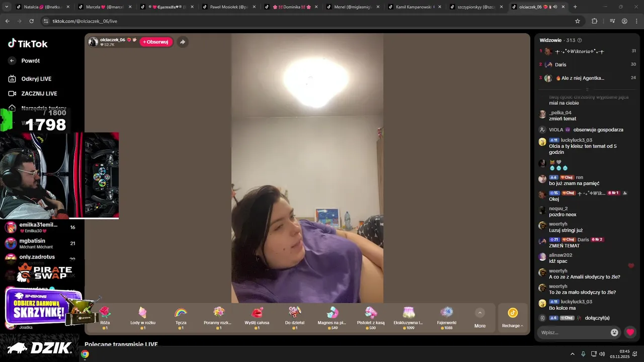644x362 pixels.
Task: Switch to the Menel (@miglasmig browser tab
Action: coord(352,7)
